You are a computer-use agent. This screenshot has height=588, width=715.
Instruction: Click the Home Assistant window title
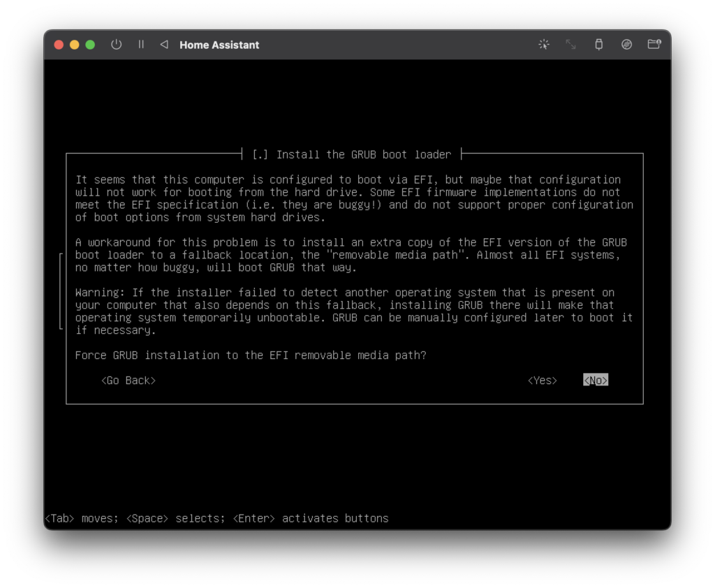coord(219,45)
